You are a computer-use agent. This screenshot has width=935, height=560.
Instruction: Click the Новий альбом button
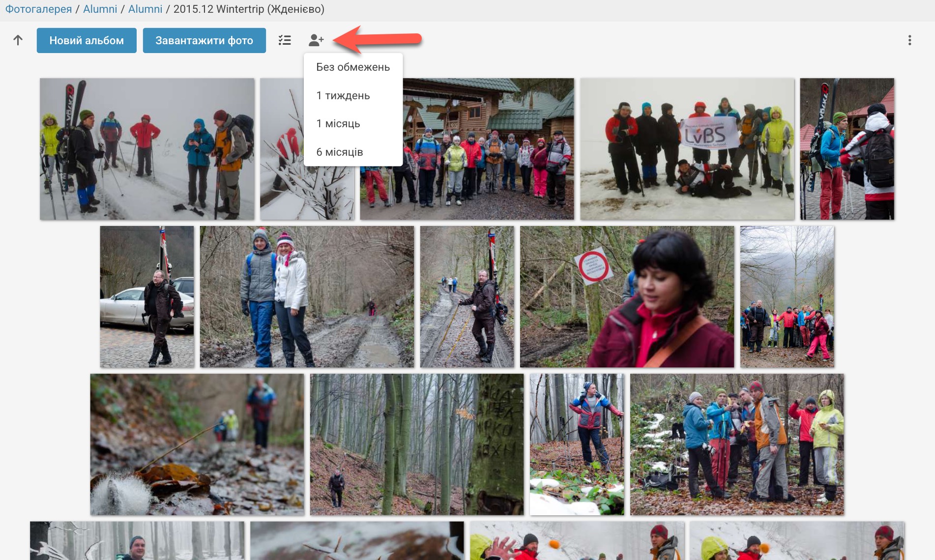(x=87, y=40)
